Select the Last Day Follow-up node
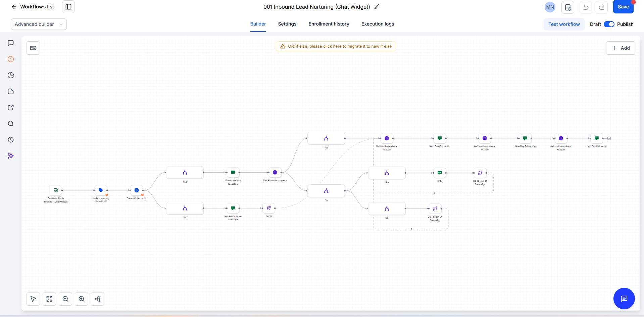644x317 pixels. 596,138
